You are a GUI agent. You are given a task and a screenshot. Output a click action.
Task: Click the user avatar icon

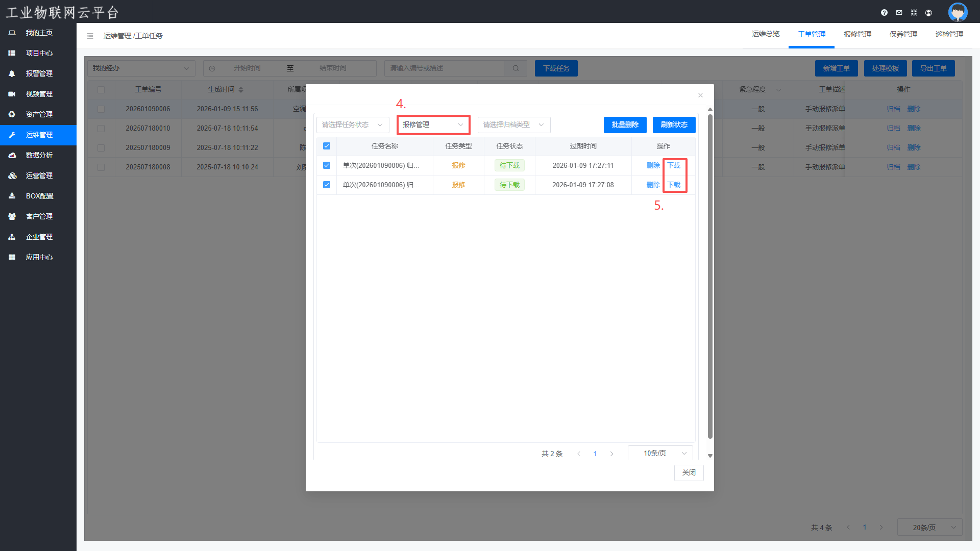pyautogui.click(x=958, y=12)
